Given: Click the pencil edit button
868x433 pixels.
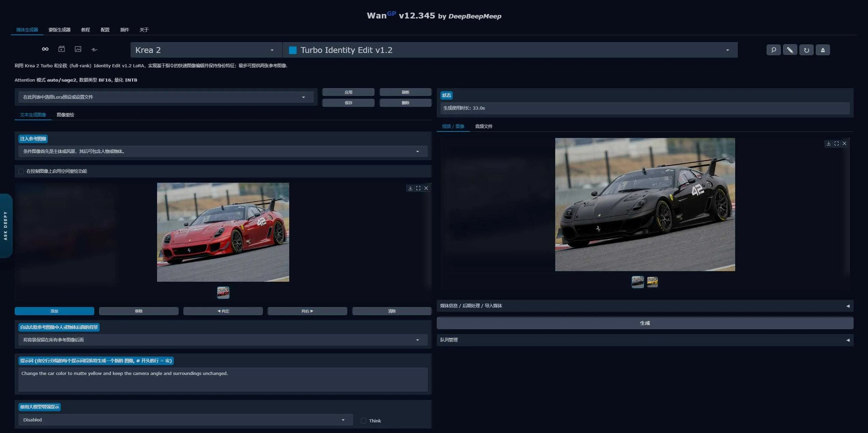Looking at the screenshot, I should tap(790, 50).
